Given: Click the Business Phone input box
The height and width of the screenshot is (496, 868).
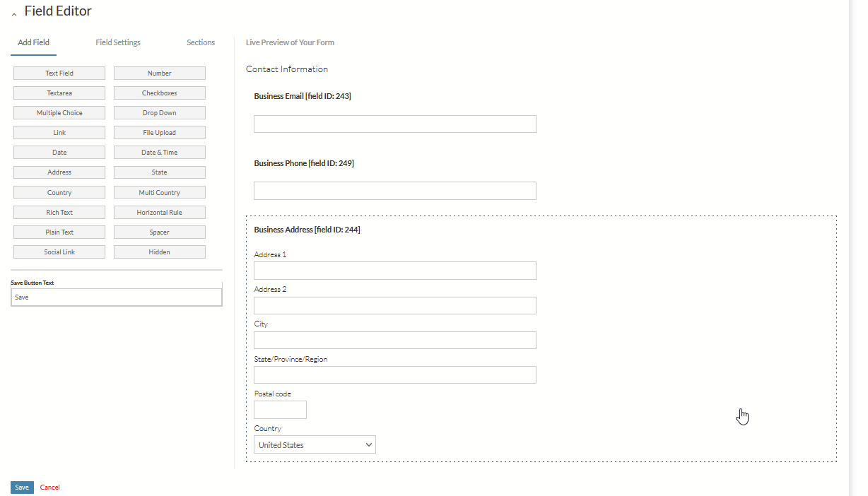Looking at the screenshot, I should (394, 191).
